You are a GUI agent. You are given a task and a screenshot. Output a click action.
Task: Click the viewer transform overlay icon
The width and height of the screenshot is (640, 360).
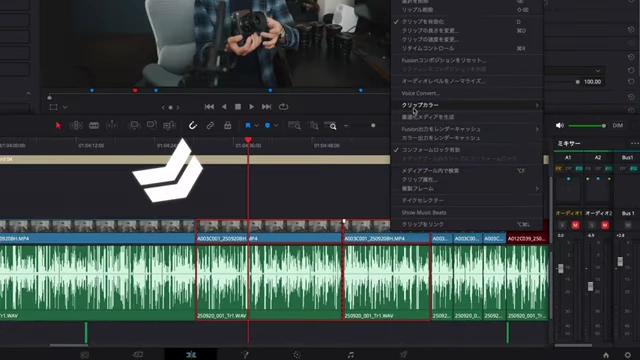tap(53, 107)
